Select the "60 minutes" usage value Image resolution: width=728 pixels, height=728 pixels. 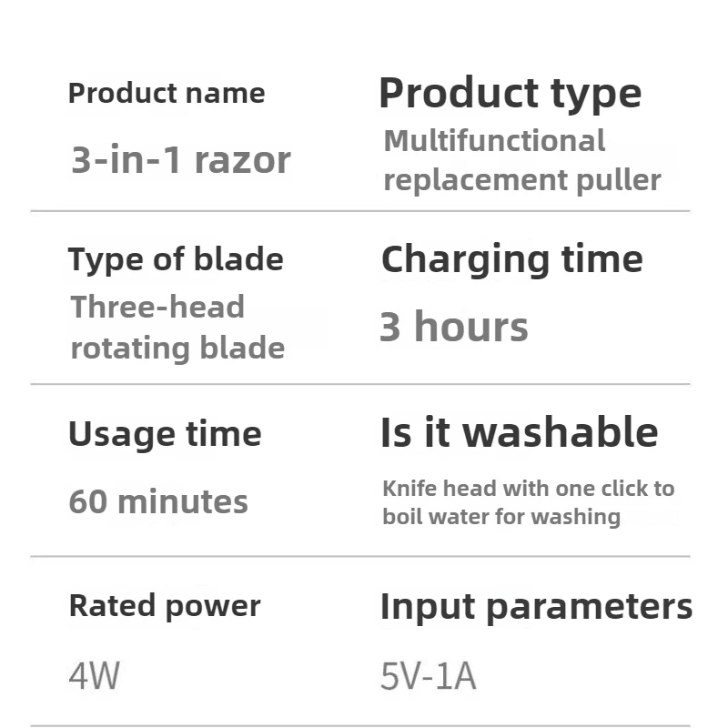click(x=158, y=501)
